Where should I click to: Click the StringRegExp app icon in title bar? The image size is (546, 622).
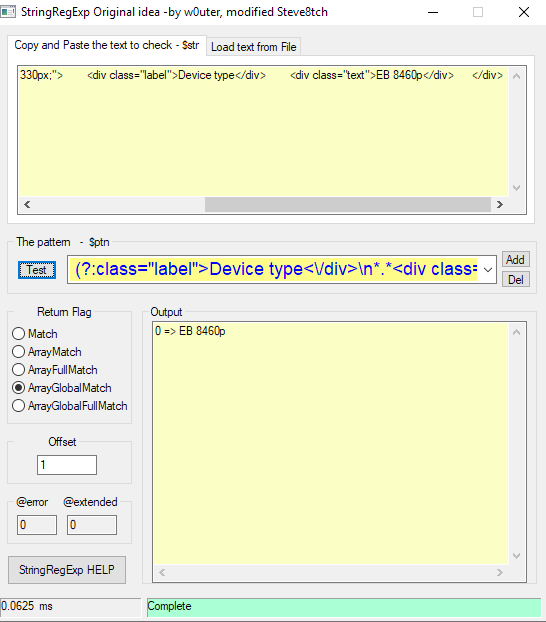(8, 12)
